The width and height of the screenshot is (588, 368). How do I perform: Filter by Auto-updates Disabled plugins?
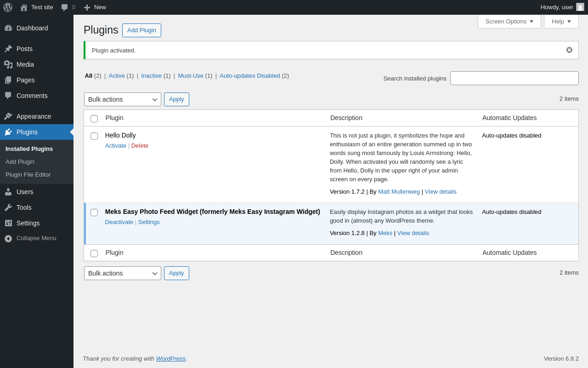click(250, 76)
